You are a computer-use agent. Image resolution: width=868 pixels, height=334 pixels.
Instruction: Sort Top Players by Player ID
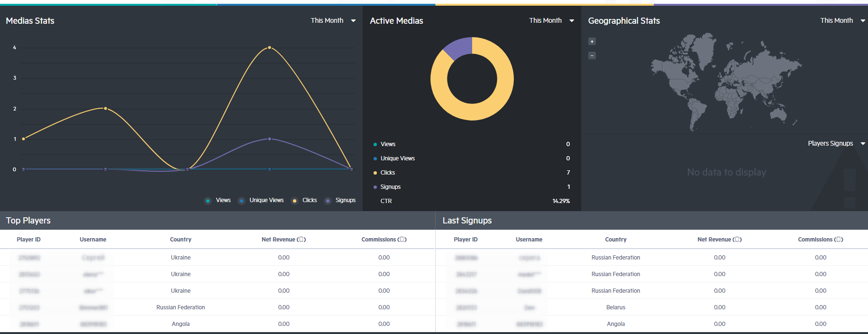29,240
